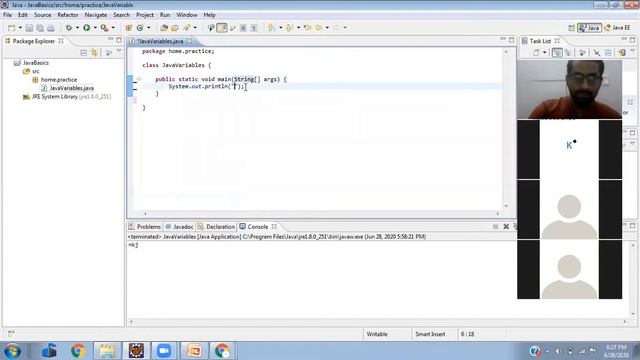Minimize the editor area

pyautogui.click(x=503, y=40)
